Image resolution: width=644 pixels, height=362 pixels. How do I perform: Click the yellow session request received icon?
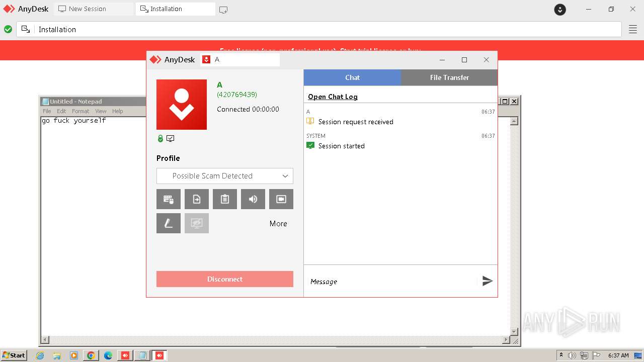[310, 121]
